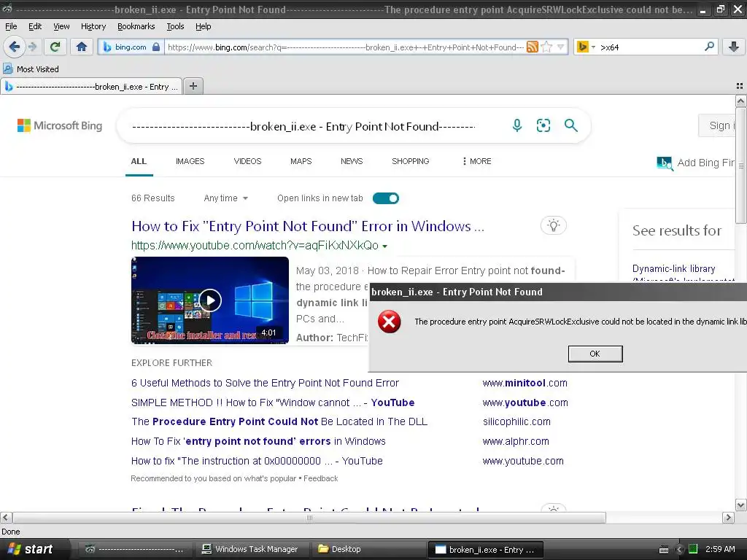Click the lightbulb icon beside first result
Screen dimensions: 747x560
pyautogui.click(x=554, y=225)
